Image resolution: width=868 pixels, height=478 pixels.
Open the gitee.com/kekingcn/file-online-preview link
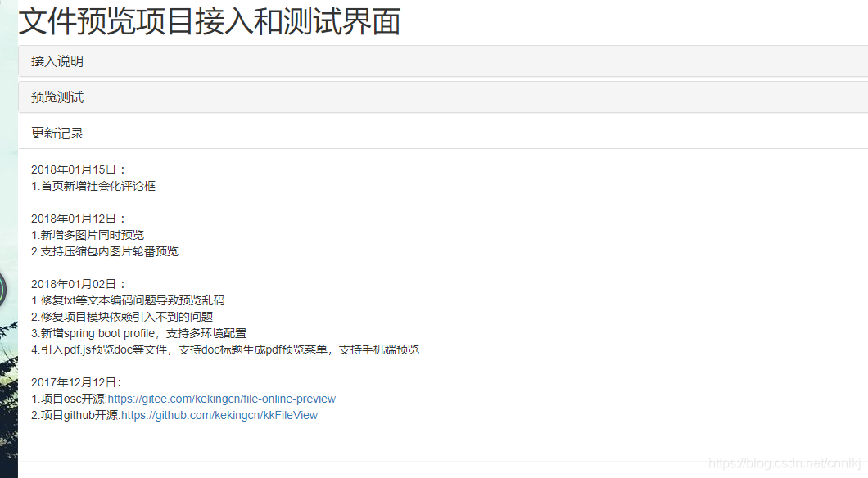pyautogui.click(x=221, y=399)
